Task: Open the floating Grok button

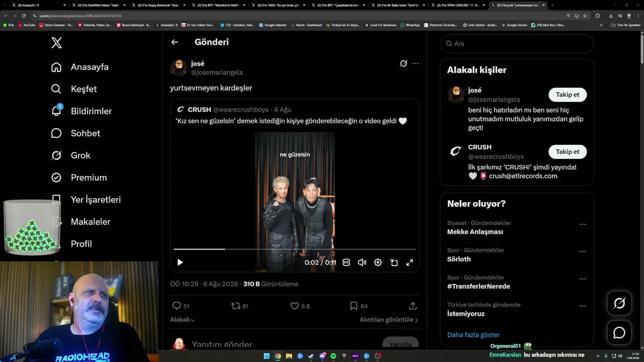Action: (x=619, y=303)
